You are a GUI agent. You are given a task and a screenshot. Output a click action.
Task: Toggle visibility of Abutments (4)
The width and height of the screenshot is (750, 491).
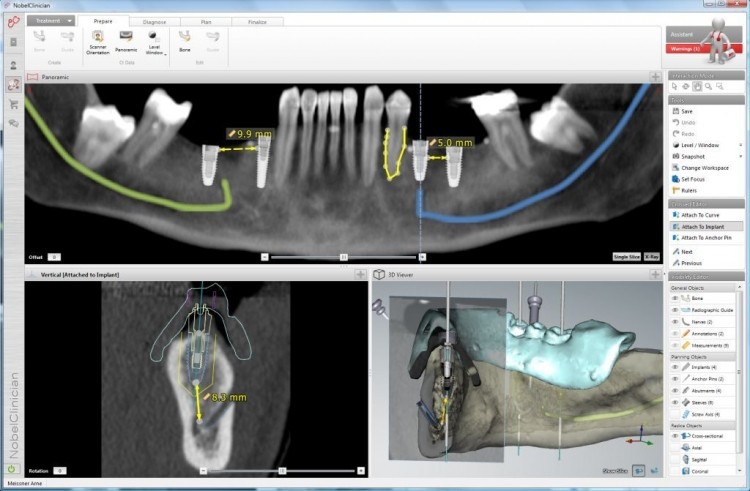[x=675, y=391]
